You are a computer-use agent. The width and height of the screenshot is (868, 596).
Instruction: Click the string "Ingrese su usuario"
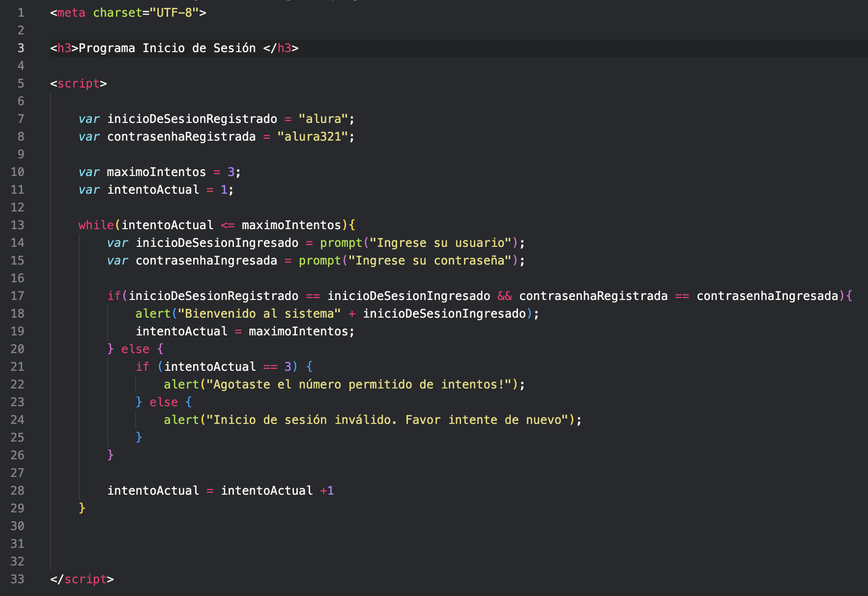point(440,243)
